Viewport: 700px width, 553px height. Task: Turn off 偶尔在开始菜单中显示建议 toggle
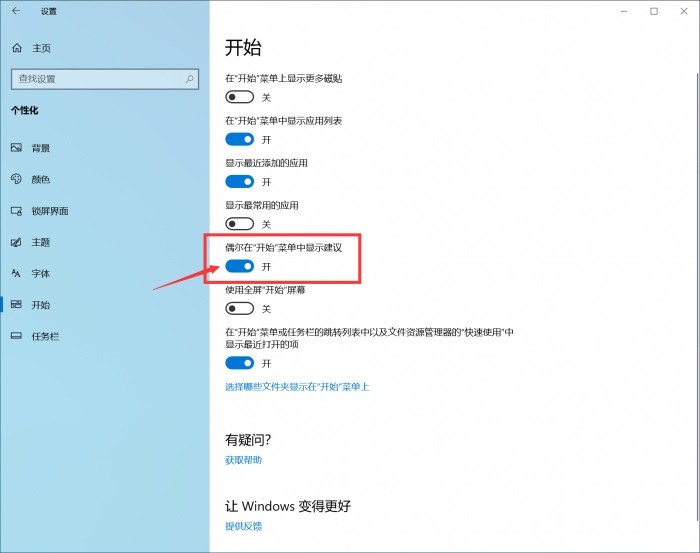[240, 266]
